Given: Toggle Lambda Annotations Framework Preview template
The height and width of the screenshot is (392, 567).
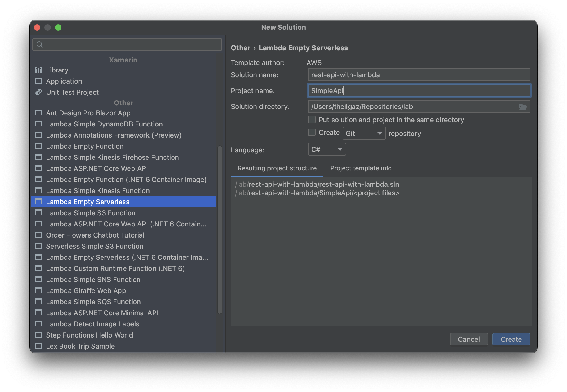Looking at the screenshot, I should click(x=114, y=135).
